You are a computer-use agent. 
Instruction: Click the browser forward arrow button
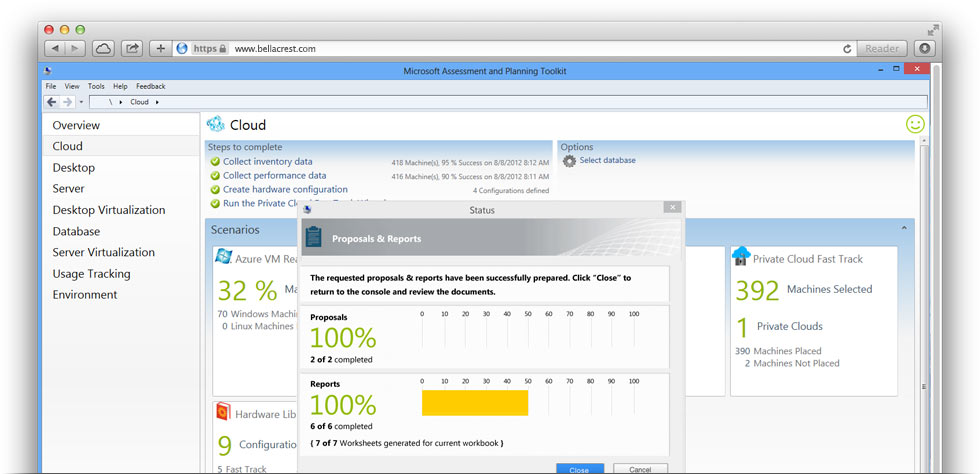pos(76,48)
